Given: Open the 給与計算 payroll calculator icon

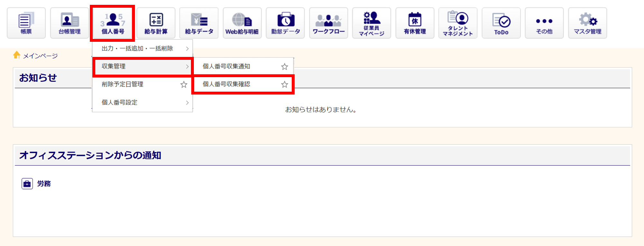Looking at the screenshot, I should 156,23.
